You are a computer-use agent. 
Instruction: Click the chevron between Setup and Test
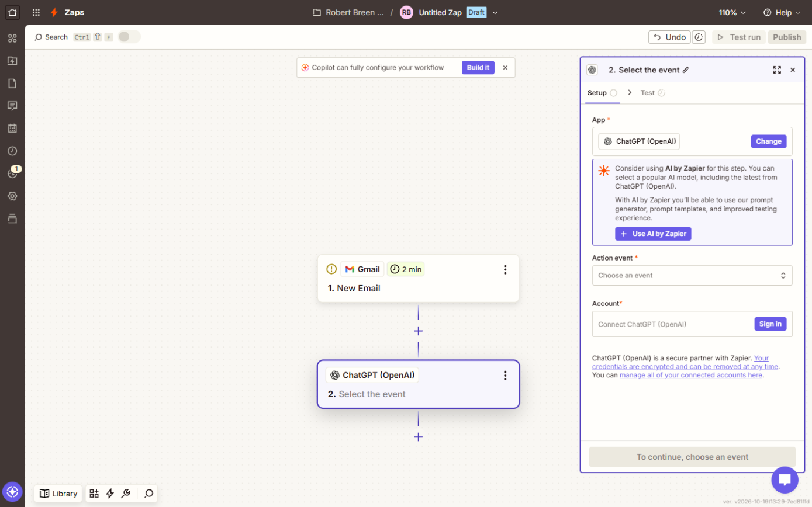(x=630, y=93)
